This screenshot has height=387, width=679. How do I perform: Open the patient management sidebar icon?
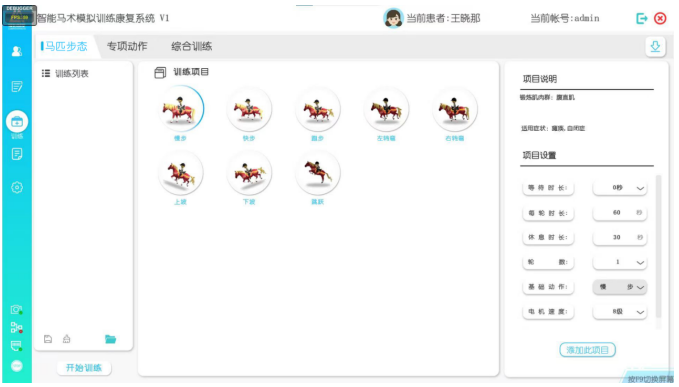click(x=17, y=52)
